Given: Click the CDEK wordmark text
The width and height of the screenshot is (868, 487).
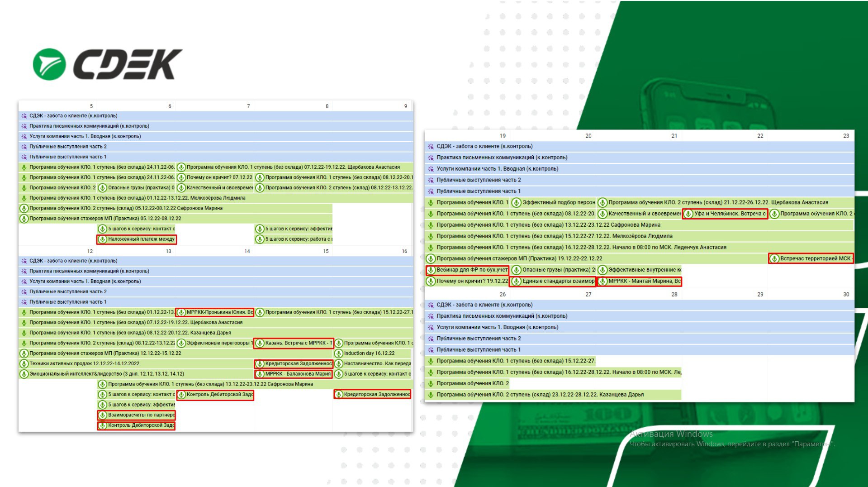Looking at the screenshot, I should coord(128,64).
